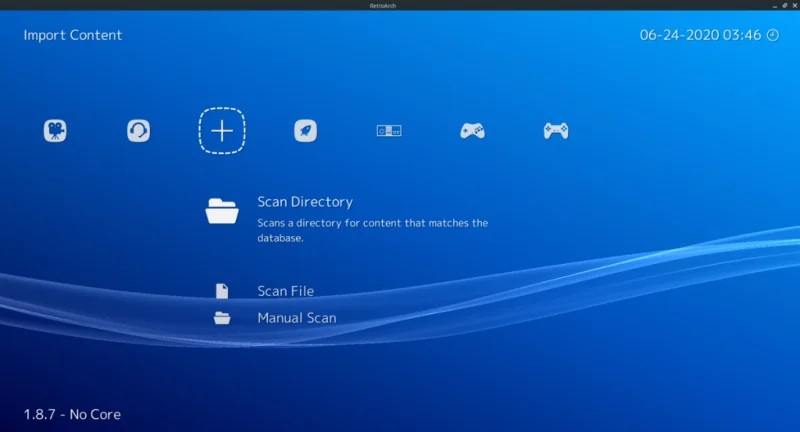Viewport: 800px width, 432px height.
Task: Click the 1.8.7 - No Core status text
Action: (x=72, y=414)
